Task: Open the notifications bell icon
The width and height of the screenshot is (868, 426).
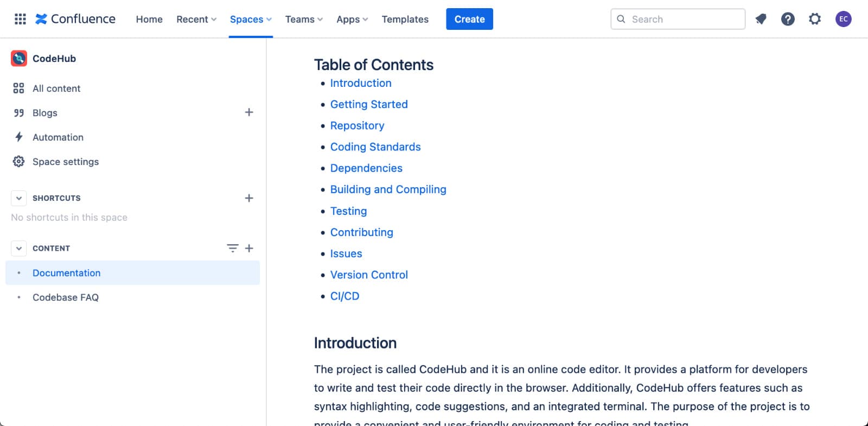Action: pyautogui.click(x=761, y=19)
